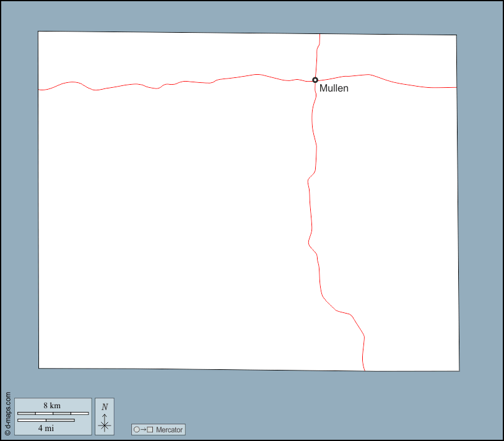This screenshot has width=504, height=441.
Task: Click the top-left corner of the county boundary
Action: click(38, 32)
